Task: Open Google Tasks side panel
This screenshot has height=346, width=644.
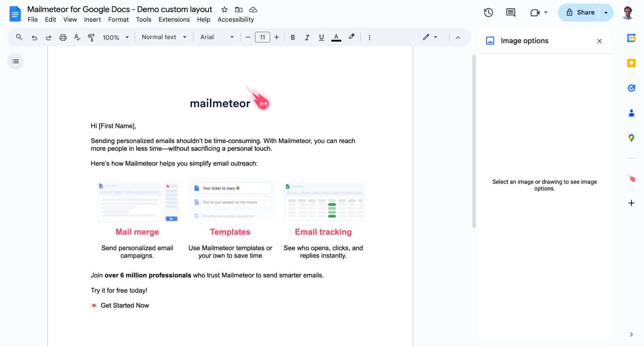Action: click(631, 88)
